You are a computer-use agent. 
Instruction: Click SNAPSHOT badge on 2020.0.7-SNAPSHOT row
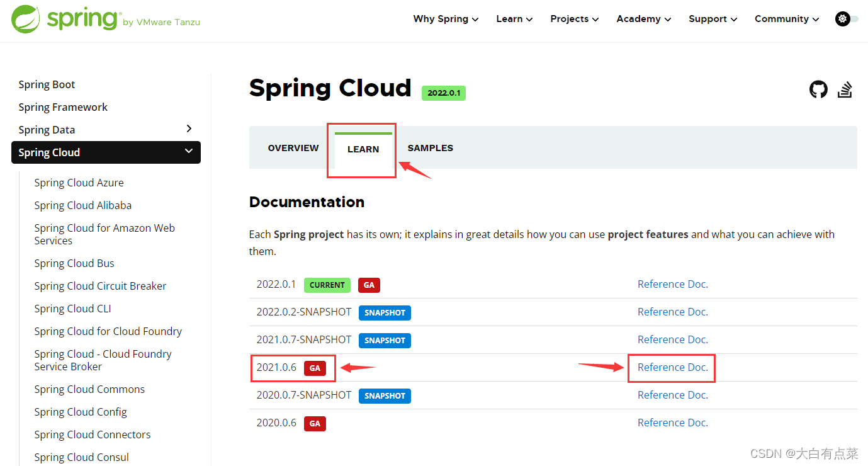coord(385,395)
